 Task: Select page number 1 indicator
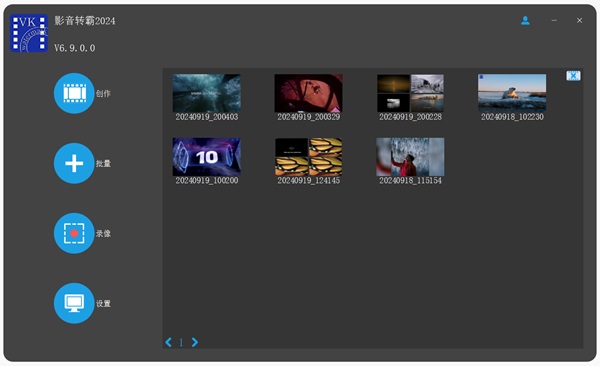click(181, 342)
